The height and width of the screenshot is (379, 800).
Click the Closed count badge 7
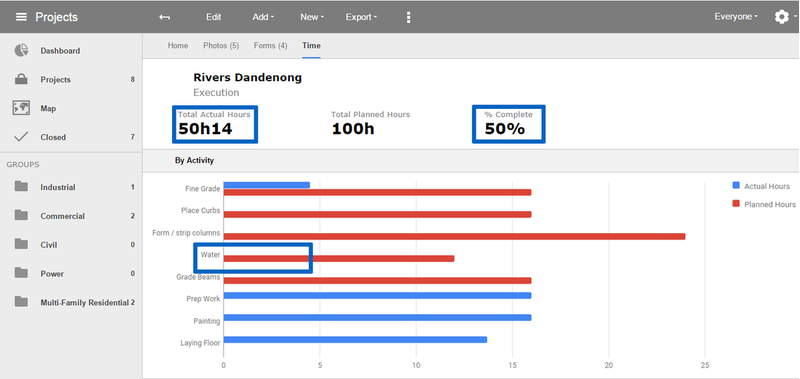(133, 137)
